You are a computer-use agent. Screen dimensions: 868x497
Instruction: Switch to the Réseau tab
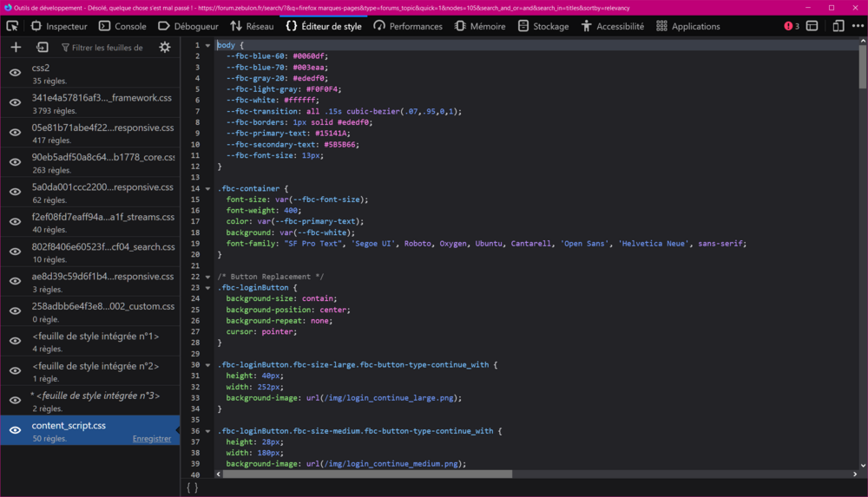(x=252, y=26)
